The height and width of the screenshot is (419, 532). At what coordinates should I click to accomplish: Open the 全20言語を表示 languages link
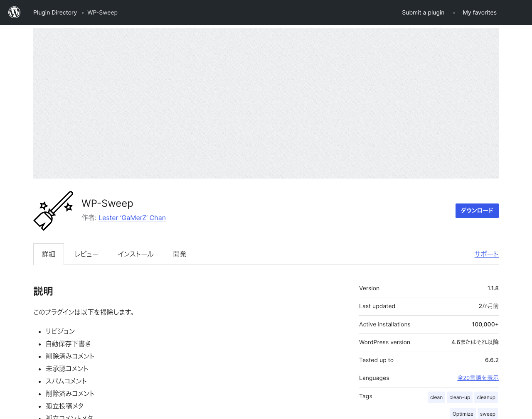pos(478,378)
